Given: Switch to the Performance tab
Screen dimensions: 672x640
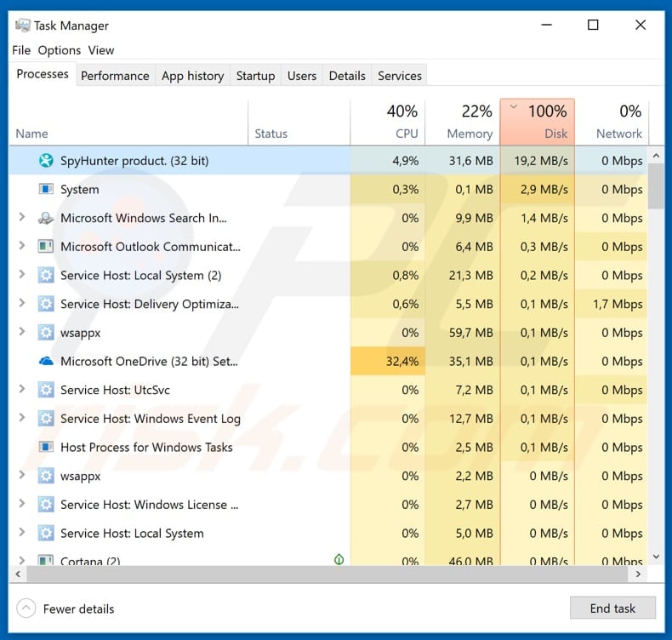Looking at the screenshot, I should [x=116, y=76].
